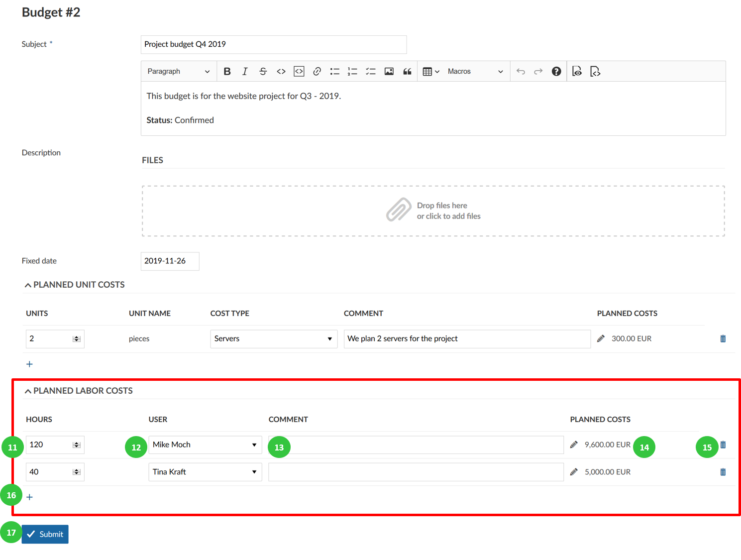Screen dimensions: 741x560
Task: Click the 'pieces' unit name text
Action: [139, 338]
